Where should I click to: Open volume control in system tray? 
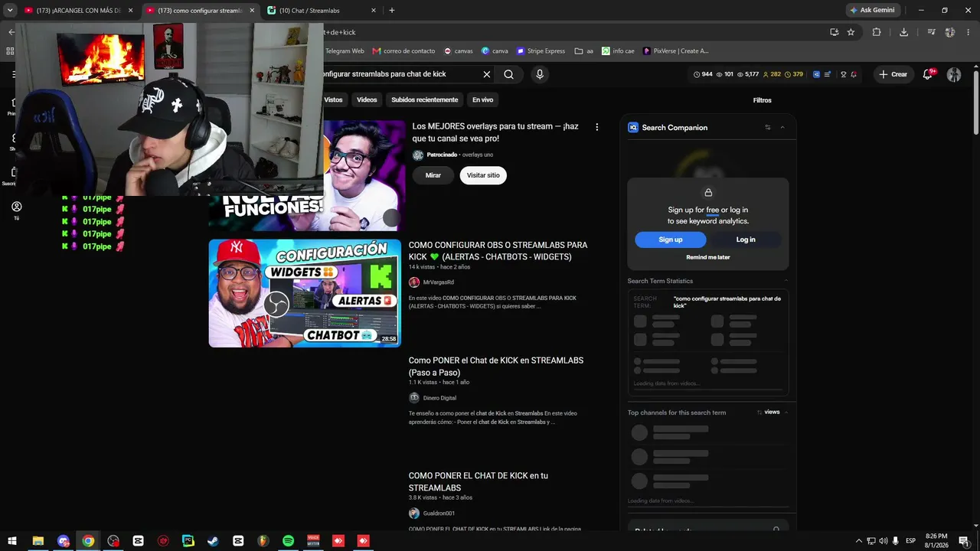pos(884,541)
